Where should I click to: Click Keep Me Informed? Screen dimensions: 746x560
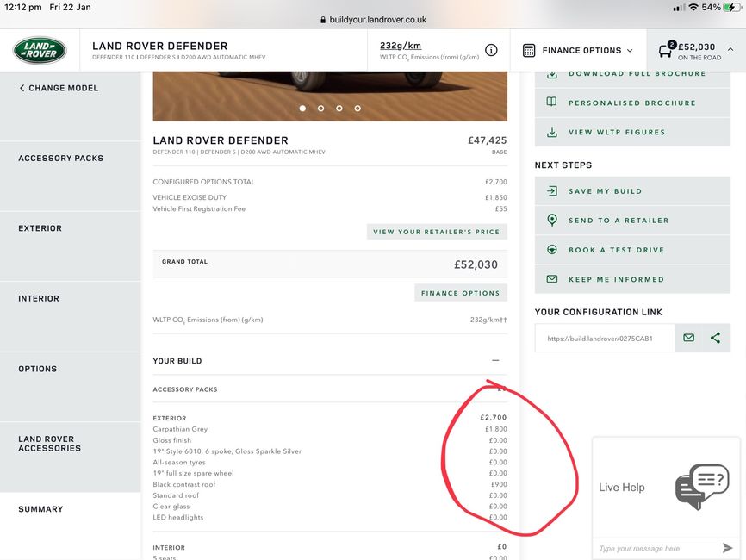coord(632,279)
